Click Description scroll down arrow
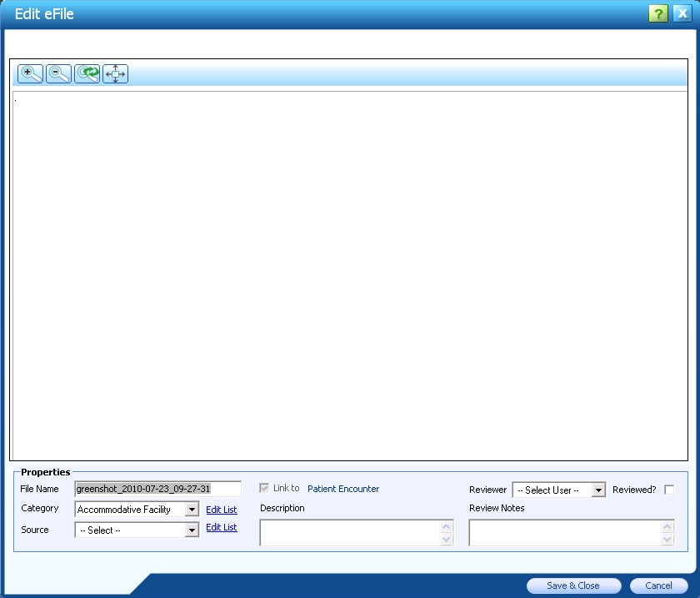This screenshot has width=700, height=598. click(447, 540)
